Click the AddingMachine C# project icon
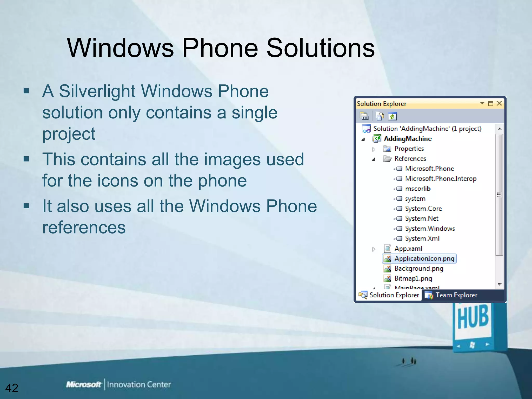Screen dimensions: 532x399 377,139
